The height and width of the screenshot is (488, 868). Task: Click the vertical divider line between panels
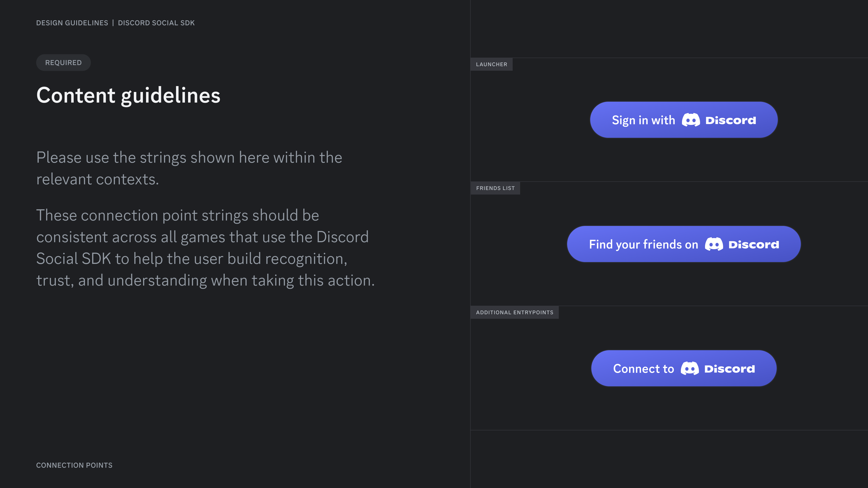(471, 236)
